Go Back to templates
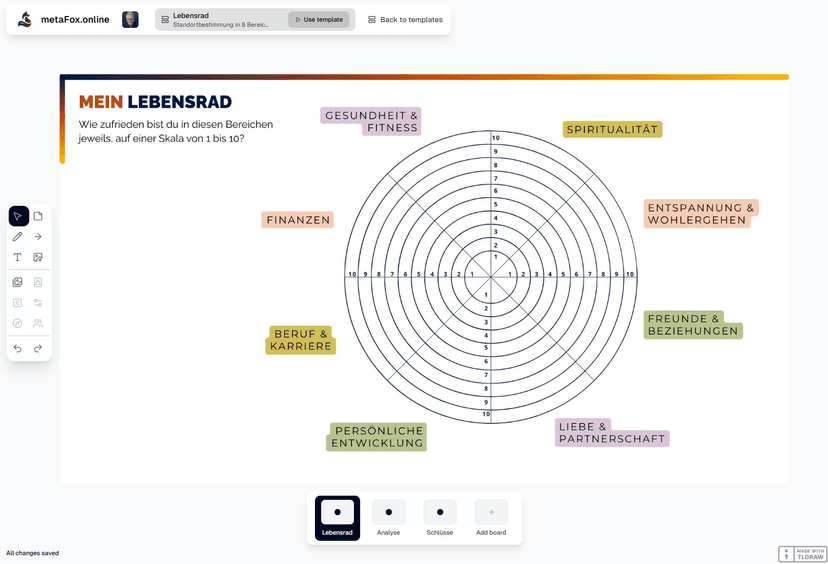Image resolution: width=828 pixels, height=564 pixels. [405, 20]
